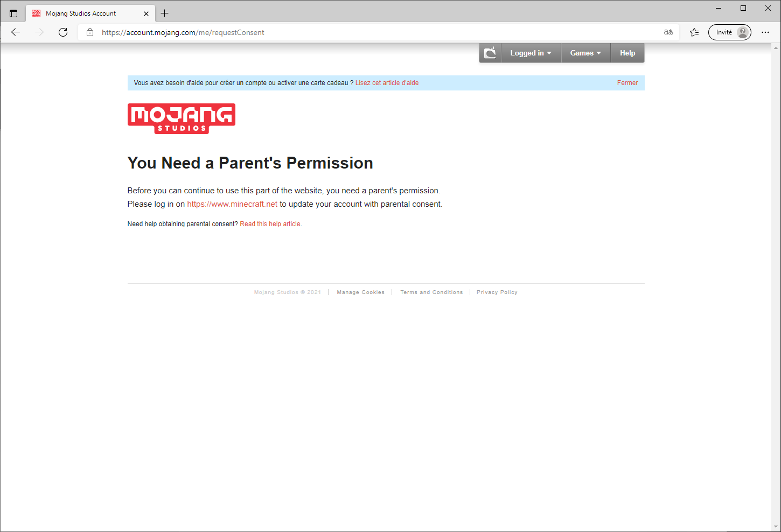Open Manage Cookies footer link

click(361, 292)
